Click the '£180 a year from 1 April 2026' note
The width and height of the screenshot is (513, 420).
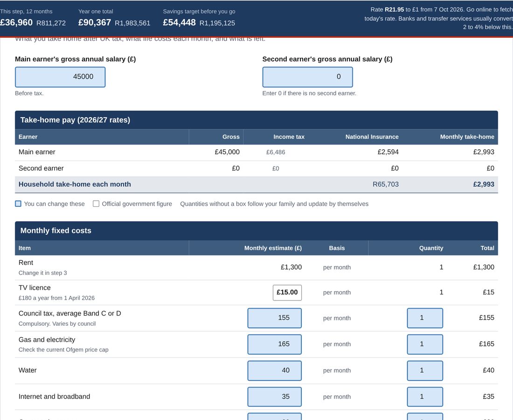point(56,298)
